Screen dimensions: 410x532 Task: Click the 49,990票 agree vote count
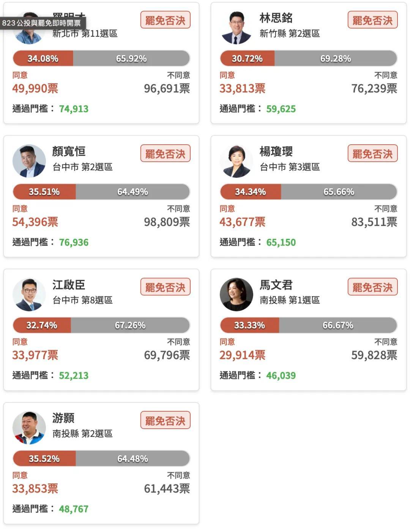[35, 88]
